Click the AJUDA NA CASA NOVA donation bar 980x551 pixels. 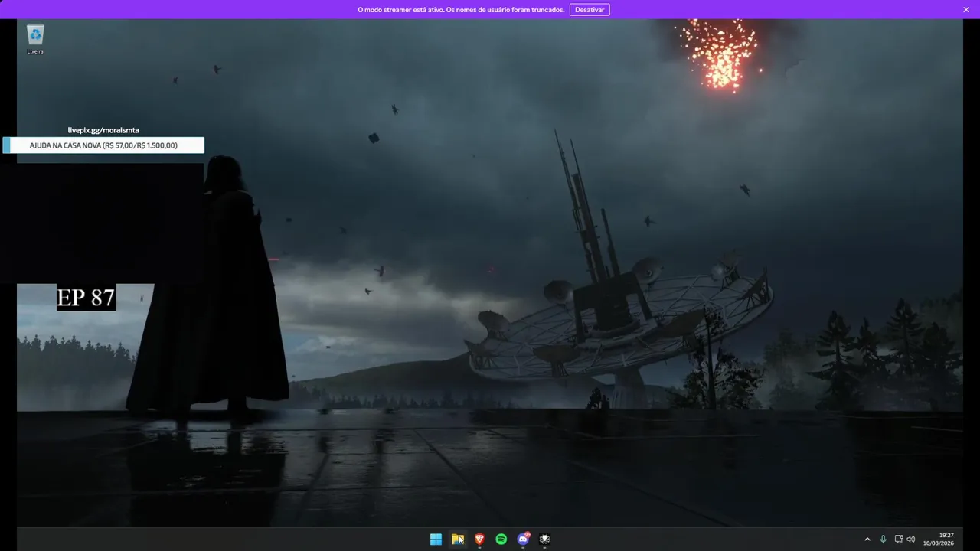tap(103, 145)
